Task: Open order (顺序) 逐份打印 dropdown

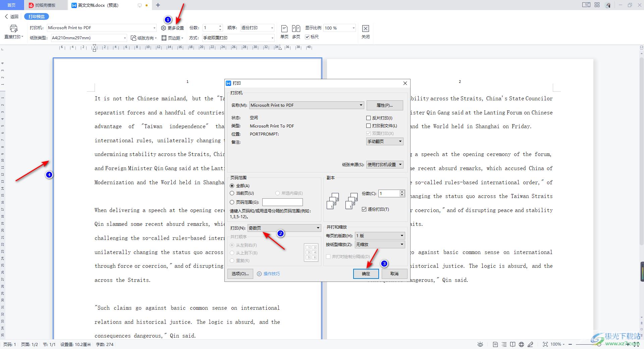Action: click(257, 28)
